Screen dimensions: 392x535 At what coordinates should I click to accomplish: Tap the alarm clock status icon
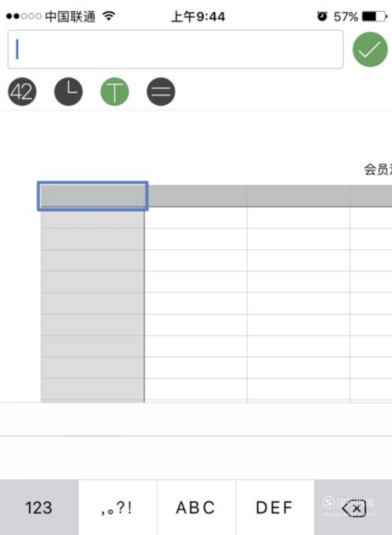[x=322, y=16]
